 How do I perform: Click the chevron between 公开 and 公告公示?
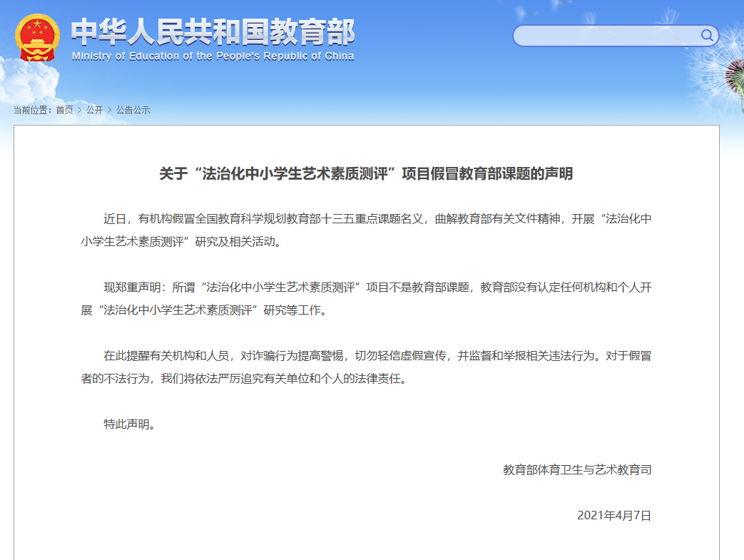pos(109,110)
